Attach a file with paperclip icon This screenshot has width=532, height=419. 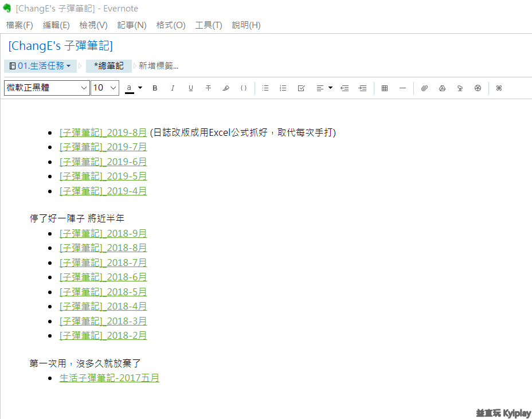point(424,88)
